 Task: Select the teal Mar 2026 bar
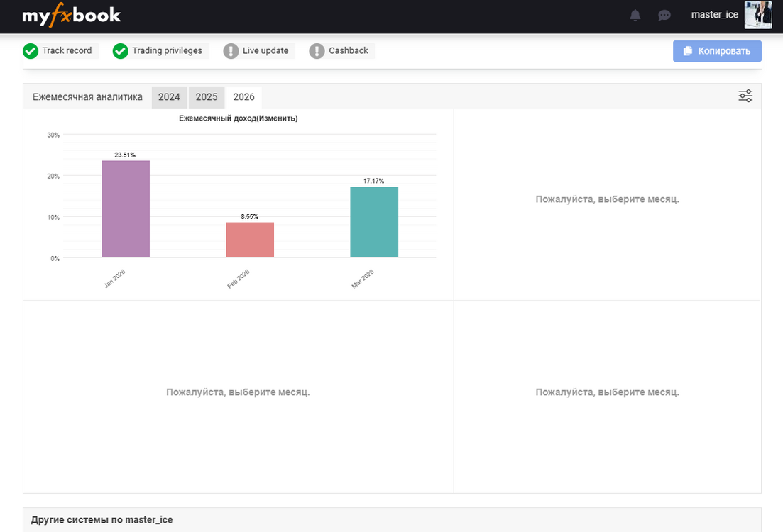tap(374, 222)
